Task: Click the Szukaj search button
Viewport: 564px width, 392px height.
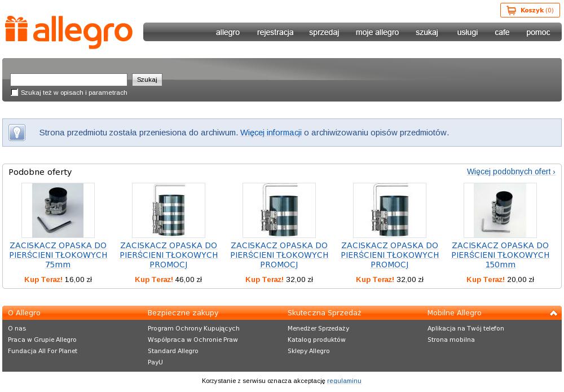Action: coord(147,80)
